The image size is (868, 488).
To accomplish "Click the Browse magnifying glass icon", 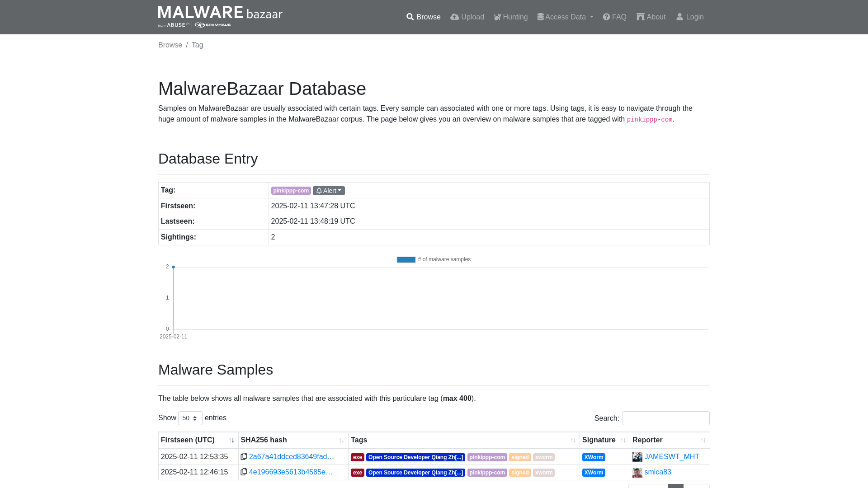I will (410, 17).
